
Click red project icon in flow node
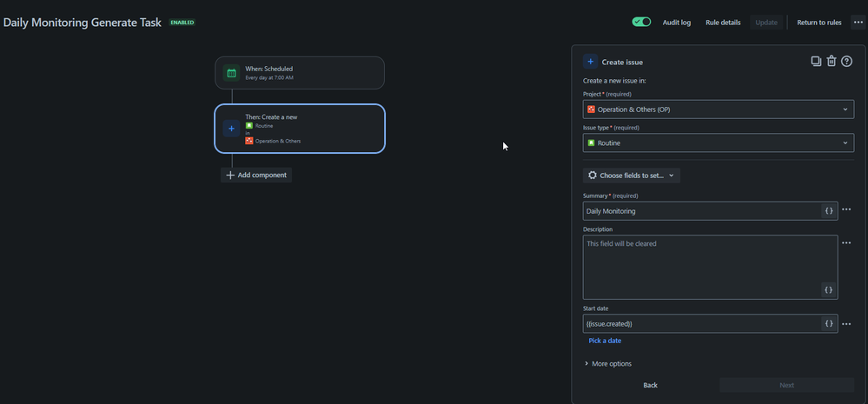point(249,141)
